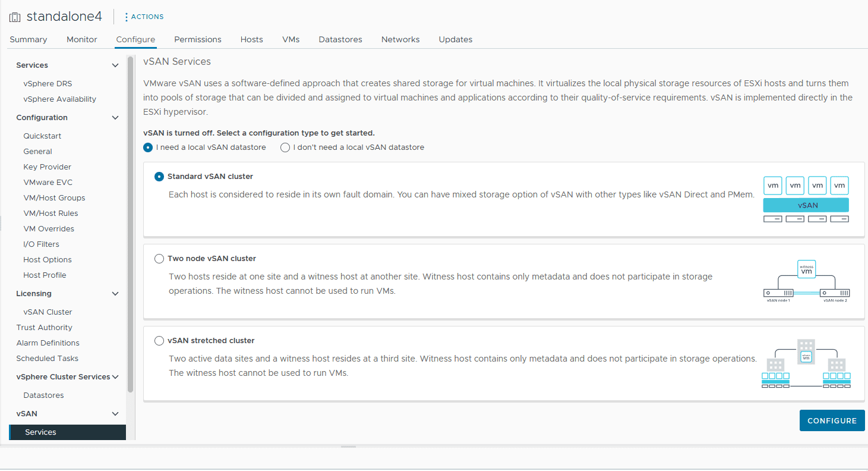Click the stretched cluster diagram illustration
868x471 pixels.
[x=806, y=363]
